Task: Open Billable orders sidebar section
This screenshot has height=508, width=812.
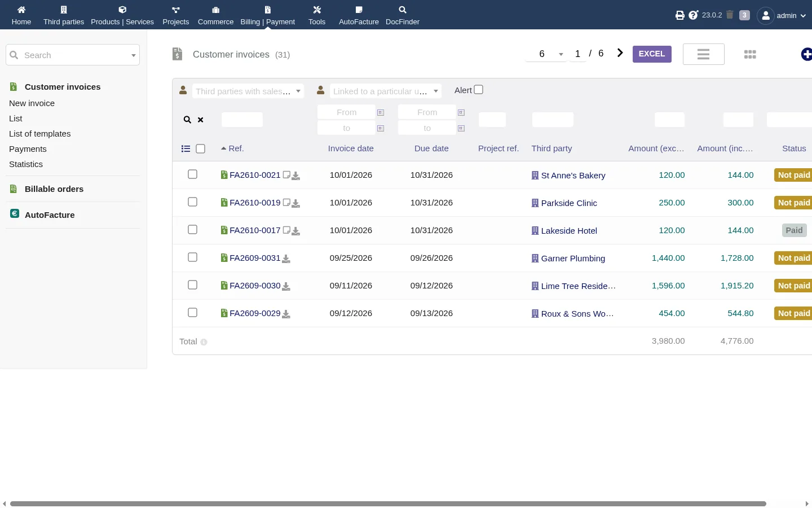Action: (x=54, y=189)
